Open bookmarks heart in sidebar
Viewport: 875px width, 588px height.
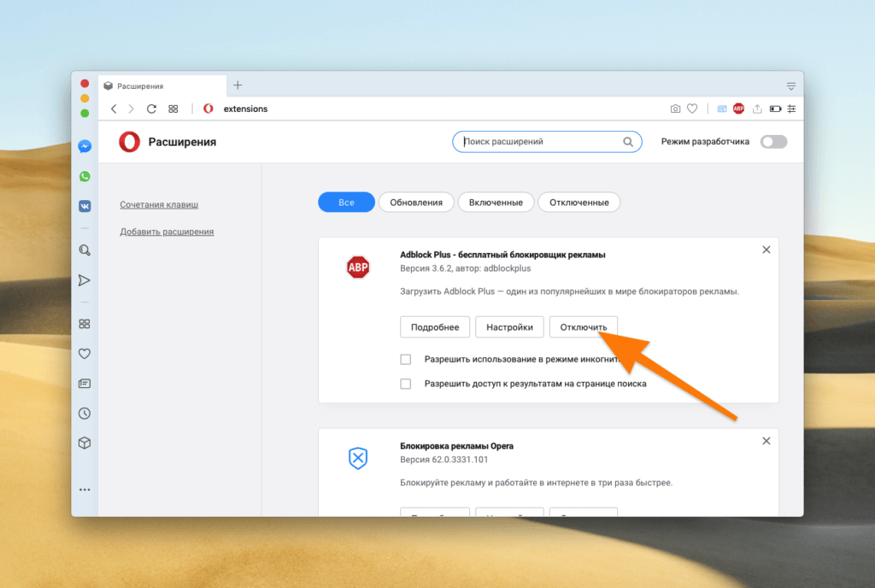point(85,354)
